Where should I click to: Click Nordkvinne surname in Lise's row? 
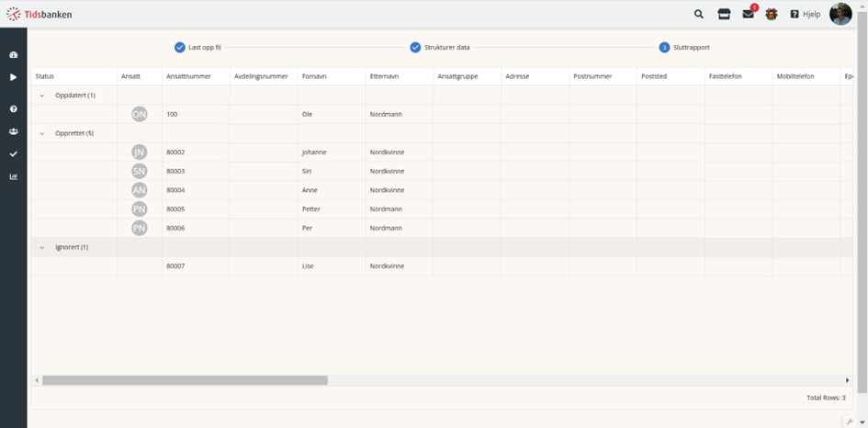pos(387,266)
